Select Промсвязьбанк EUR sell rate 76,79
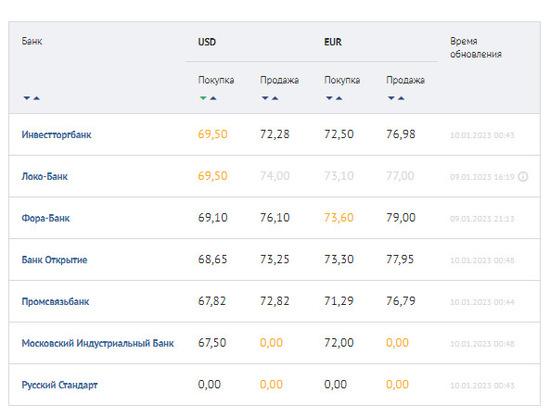Screen dimensions: 550x418 (x=401, y=301)
